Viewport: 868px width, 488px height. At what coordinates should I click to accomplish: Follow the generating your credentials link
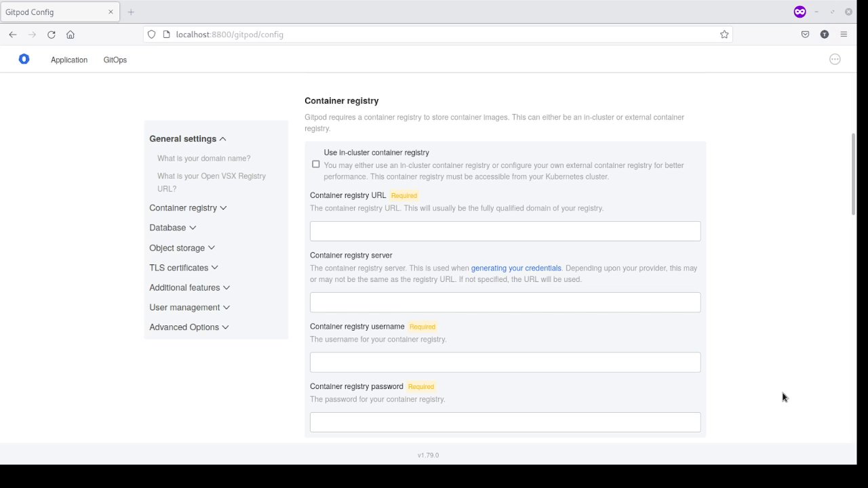516,268
